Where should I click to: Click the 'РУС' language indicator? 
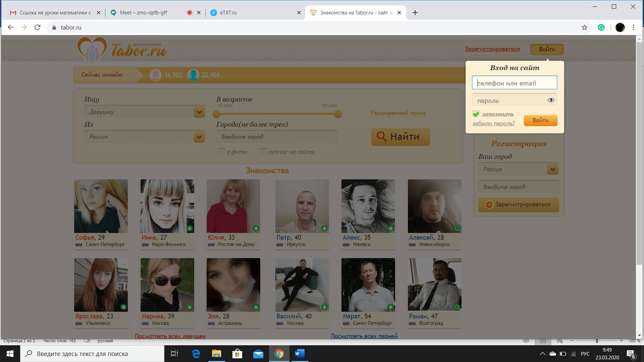586,354
